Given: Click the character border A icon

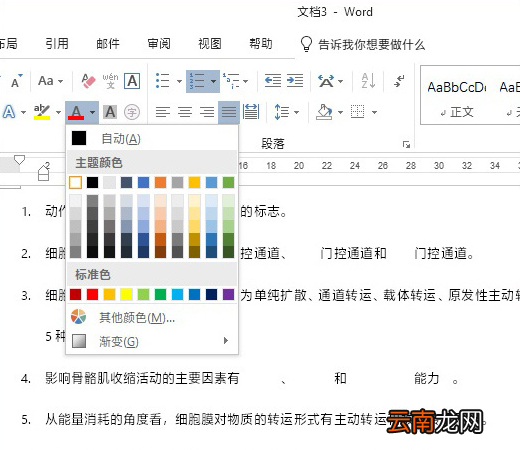Looking at the screenshot, I should click(x=132, y=81).
